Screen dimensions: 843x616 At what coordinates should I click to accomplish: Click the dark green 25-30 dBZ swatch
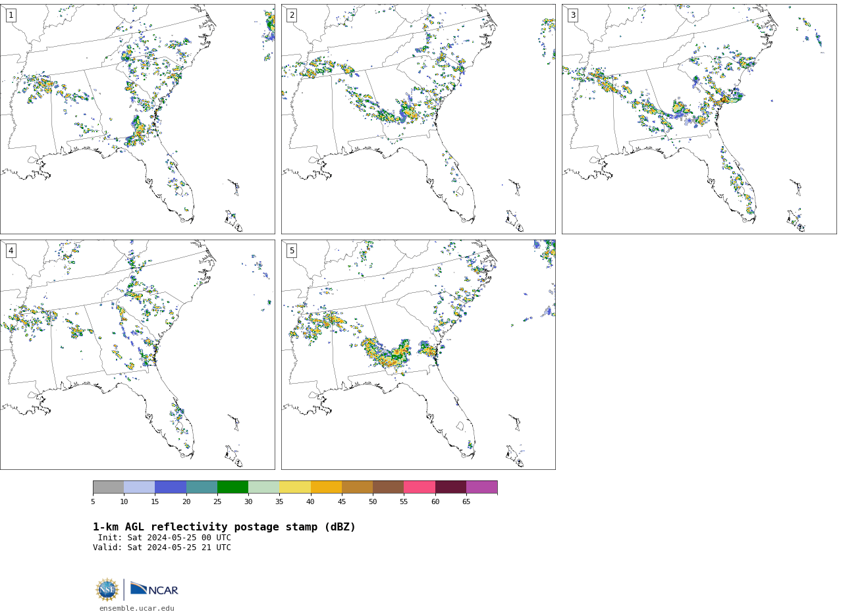pos(232,487)
